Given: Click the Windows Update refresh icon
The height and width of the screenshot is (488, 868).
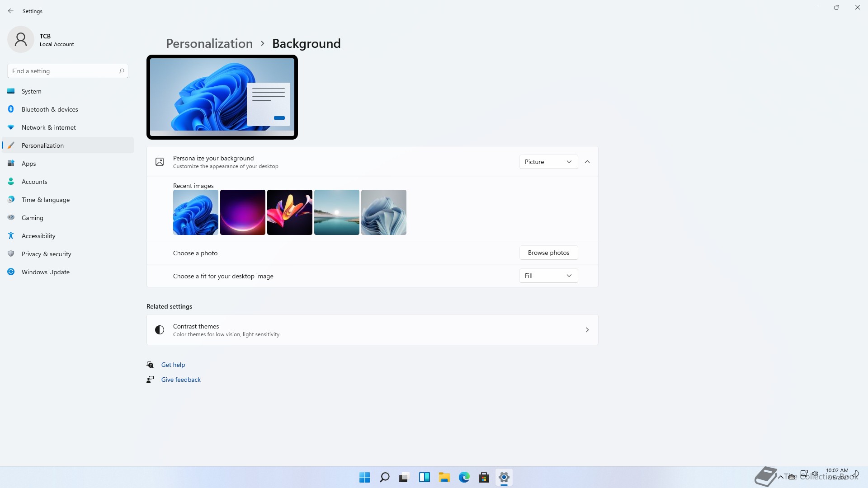Looking at the screenshot, I should 11,272.
